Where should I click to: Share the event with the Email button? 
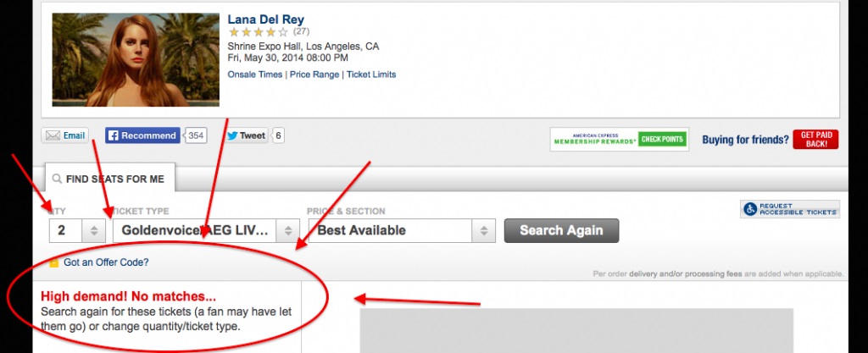coord(64,135)
